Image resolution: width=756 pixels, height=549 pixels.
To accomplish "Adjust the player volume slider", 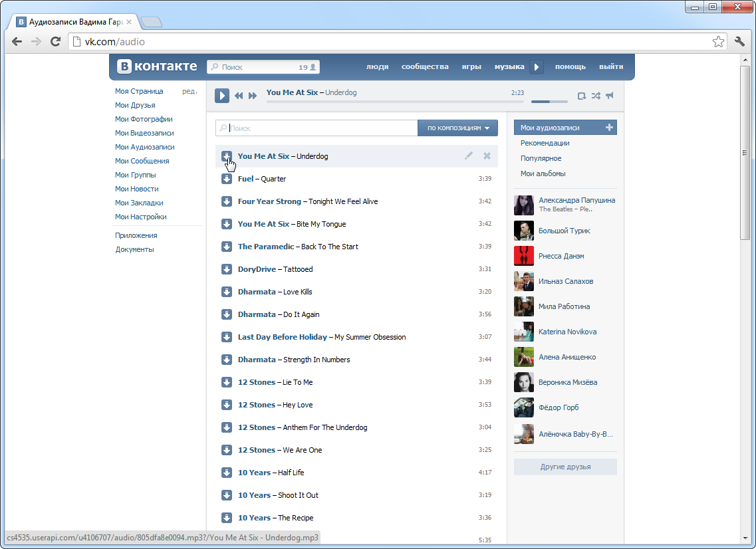I will (549, 102).
